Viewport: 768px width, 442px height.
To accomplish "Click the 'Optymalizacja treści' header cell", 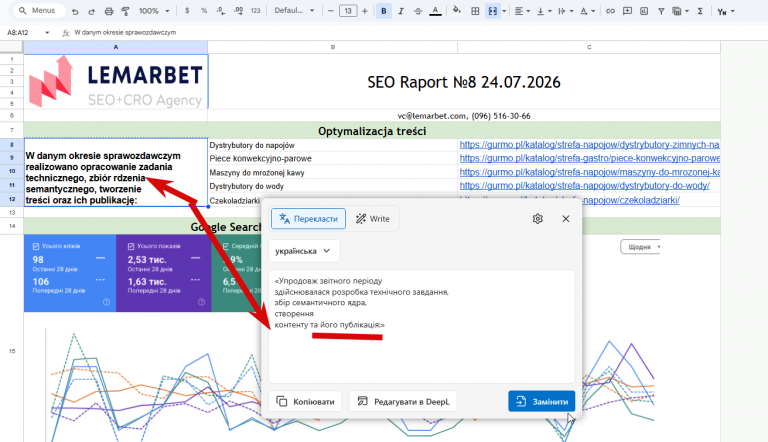I will (x=372, y=131).
